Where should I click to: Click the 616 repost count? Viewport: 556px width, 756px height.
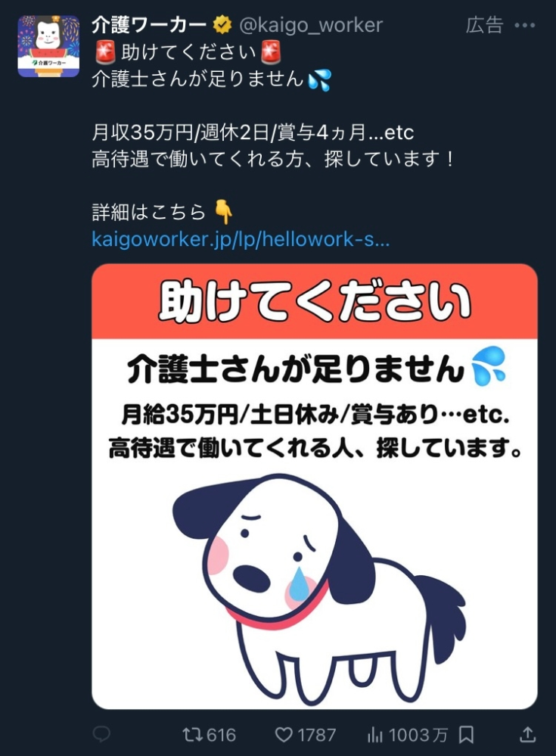(x=221, y=735)
